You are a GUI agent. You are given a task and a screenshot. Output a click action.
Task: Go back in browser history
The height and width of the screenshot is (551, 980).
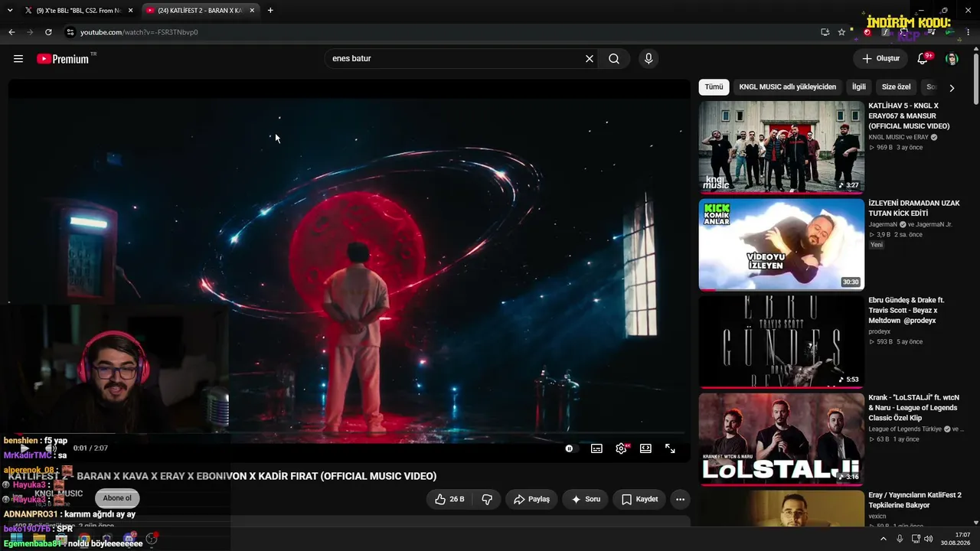[x=11, y=32]
